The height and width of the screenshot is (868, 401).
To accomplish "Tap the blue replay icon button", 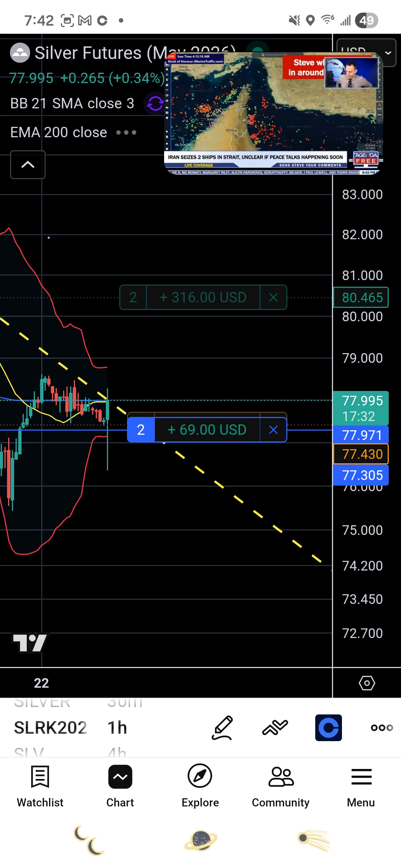I will [329, 728].
